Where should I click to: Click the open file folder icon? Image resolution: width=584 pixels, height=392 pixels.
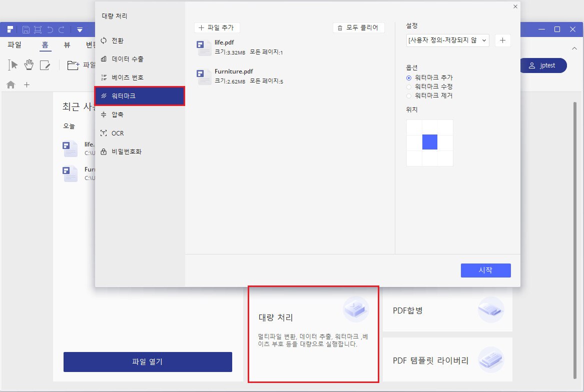[x=73, y=65]
